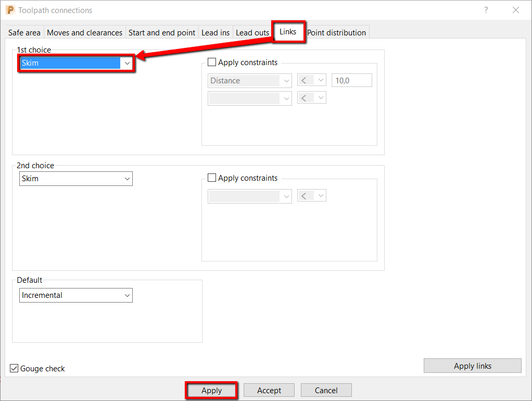Open the Moves and clearances tab

(84, 32)
